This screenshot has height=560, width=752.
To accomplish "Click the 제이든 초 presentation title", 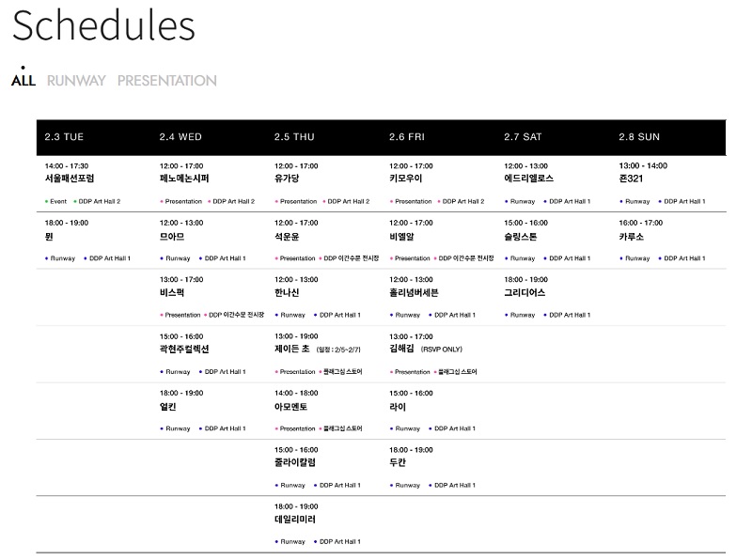I will point(292,350).
